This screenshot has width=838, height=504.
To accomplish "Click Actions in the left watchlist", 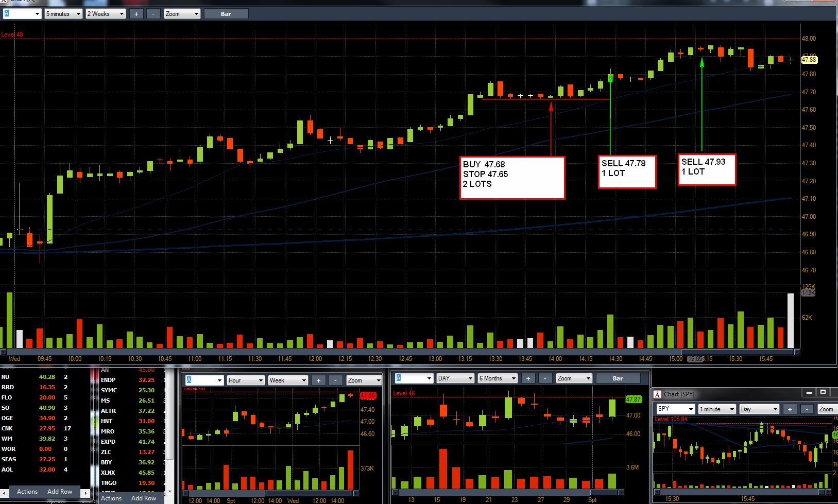I will 27,492.
